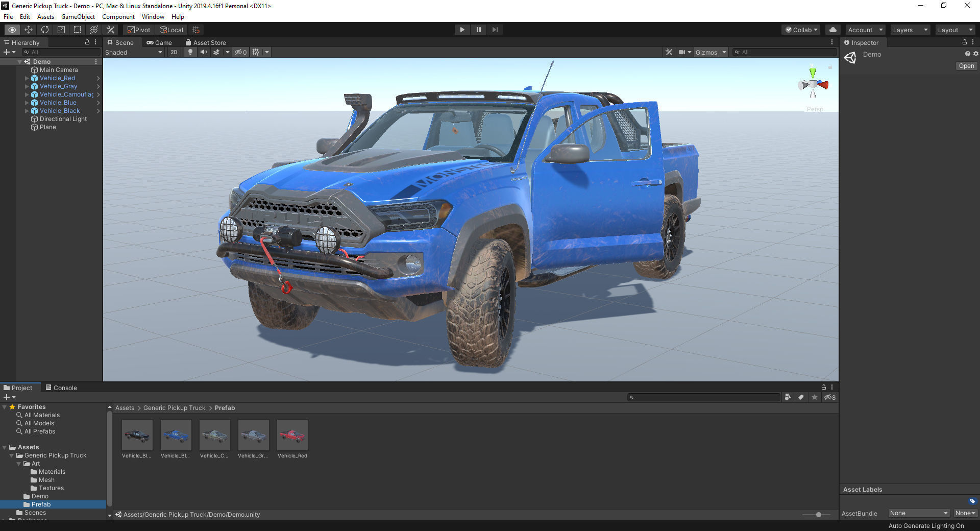The height and width of the screenshot is (531, 980).
Task: Select the Main Camera object
Action: pos(59,70)
